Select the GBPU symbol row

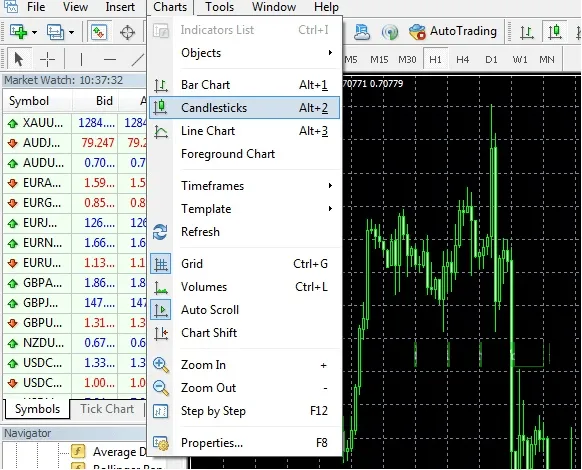(x=75, y=323)
